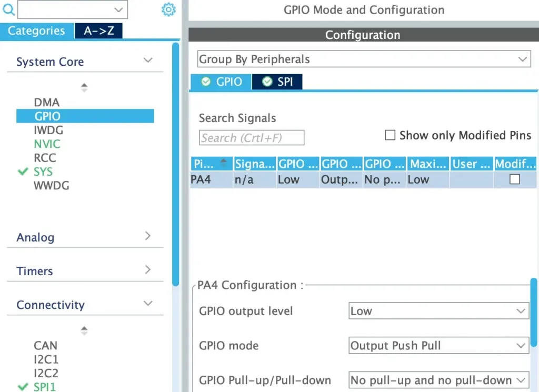Expand the Analog category
The image size is (539, 392).
pyautogui.click(x=148, y=236)
